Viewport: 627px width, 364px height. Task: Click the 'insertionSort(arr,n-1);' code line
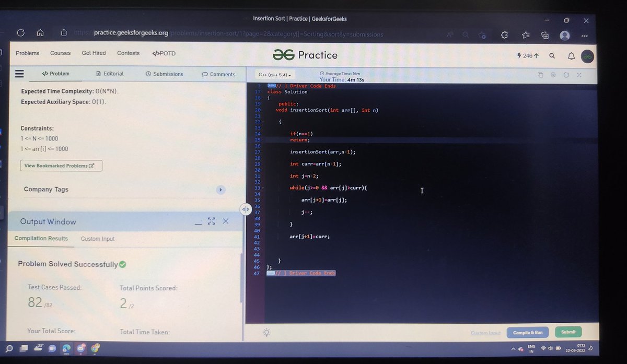tap(323, 151)
